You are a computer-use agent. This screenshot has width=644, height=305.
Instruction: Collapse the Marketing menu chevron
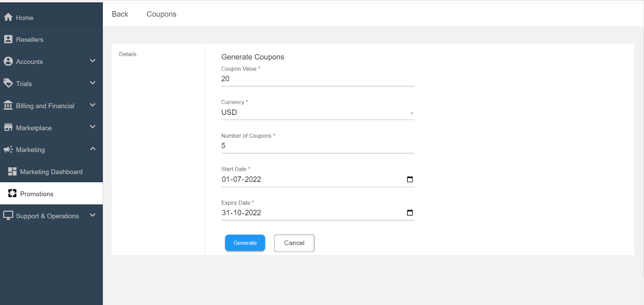pyautogui.click(x=93, y=149)
